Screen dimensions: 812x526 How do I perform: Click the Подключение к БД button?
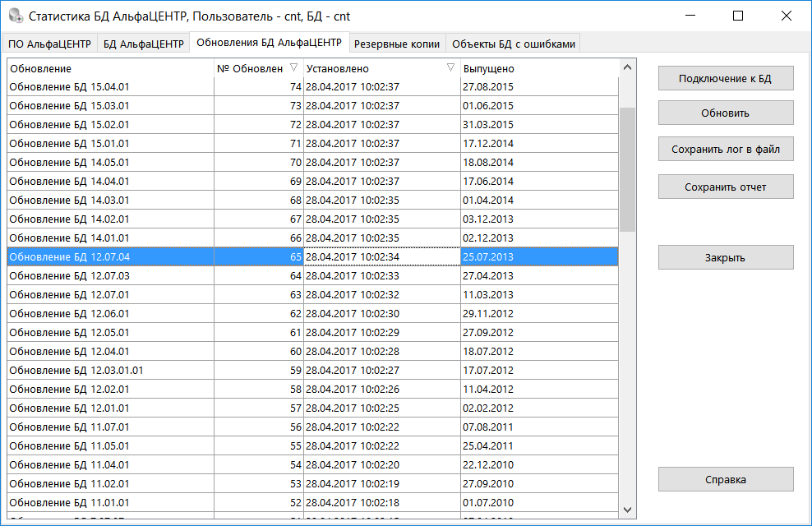726,78
